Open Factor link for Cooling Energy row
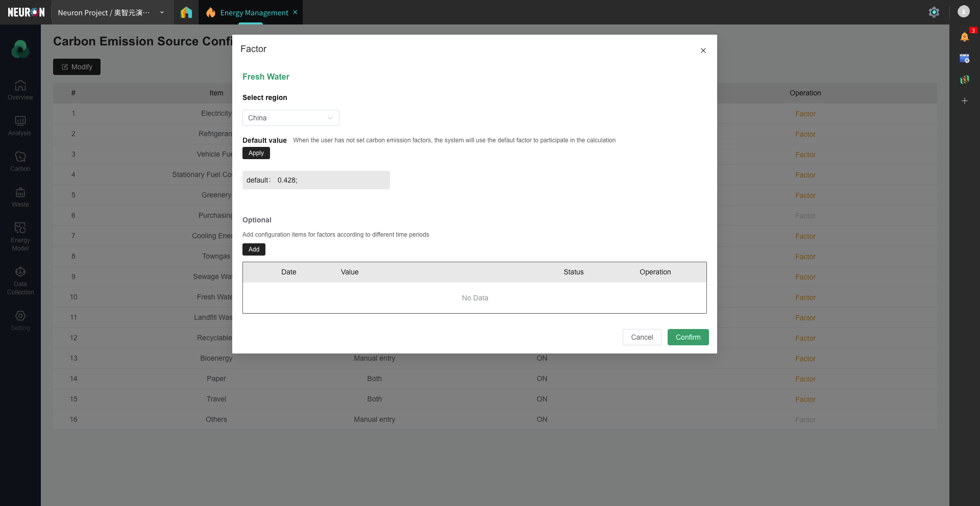This screenshot has height=506, width=980. 805,236
